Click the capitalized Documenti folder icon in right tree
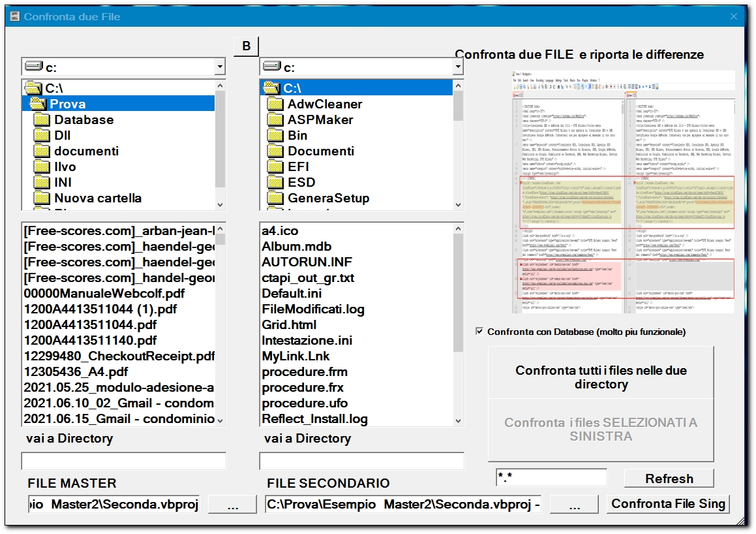Screen dimensions: 756x534 [275, 151]
